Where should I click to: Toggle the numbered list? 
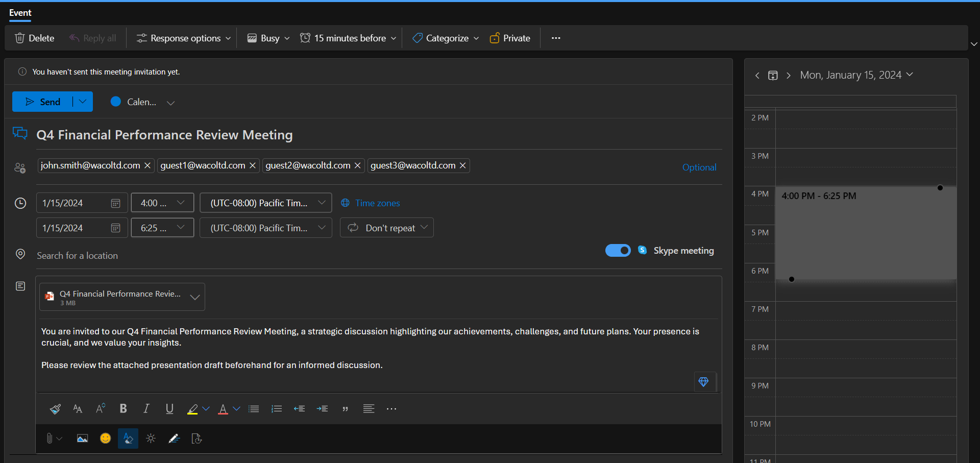pyautogui.click(x=277, y=409)
